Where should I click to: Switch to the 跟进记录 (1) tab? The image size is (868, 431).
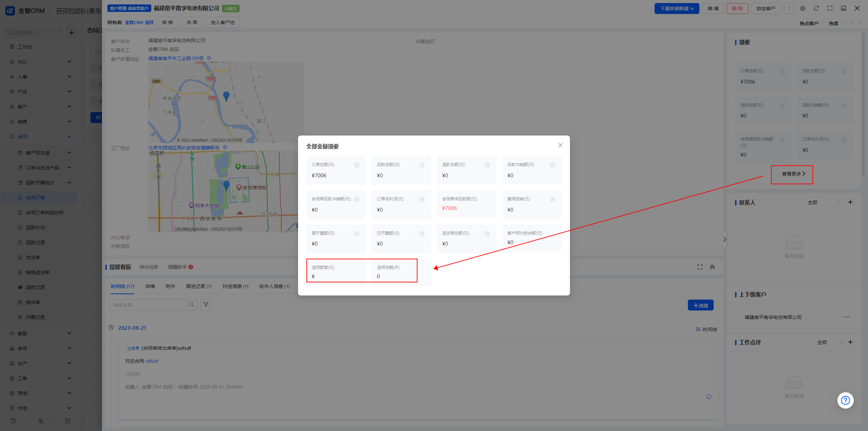coord(199,286)
